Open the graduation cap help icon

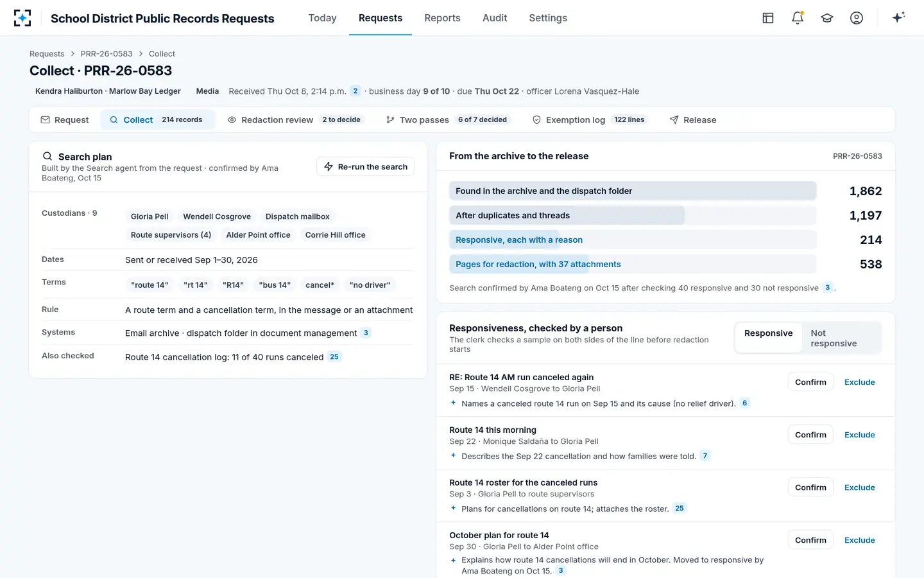(x=827, y=18)
